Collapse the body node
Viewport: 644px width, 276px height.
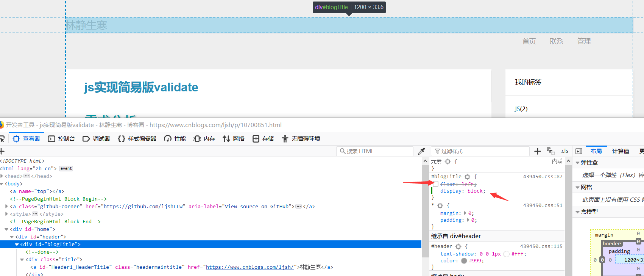pos(2,184)
